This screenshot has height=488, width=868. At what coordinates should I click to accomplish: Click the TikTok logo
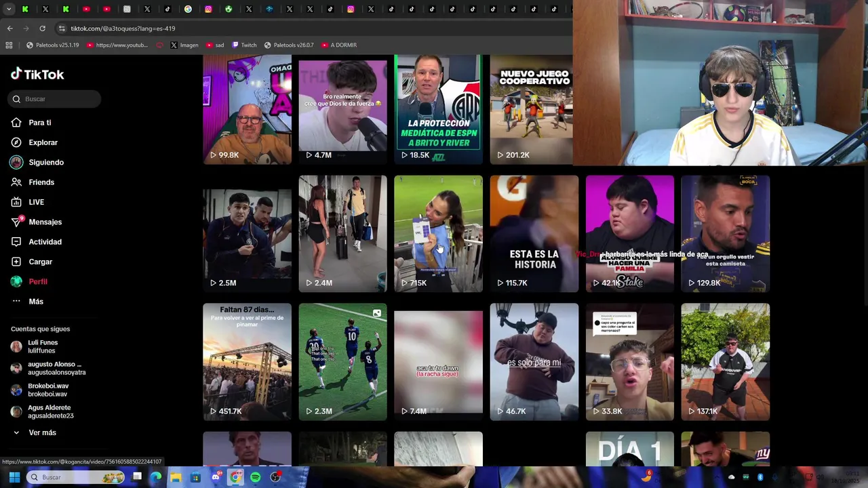click(x=37, y=75)
